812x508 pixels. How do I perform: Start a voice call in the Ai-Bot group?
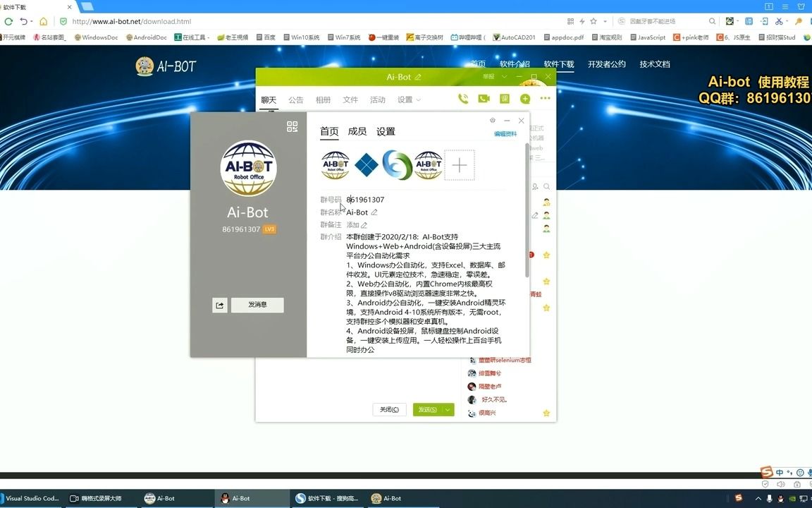click(x=463, y=98)
